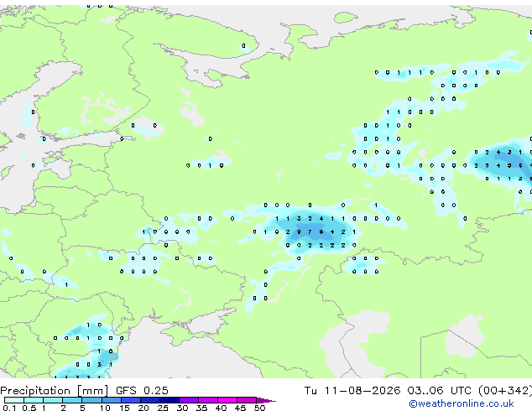Click legend label '0.5'
This screenshot has width=532, height=411.
tap(29, 408)
